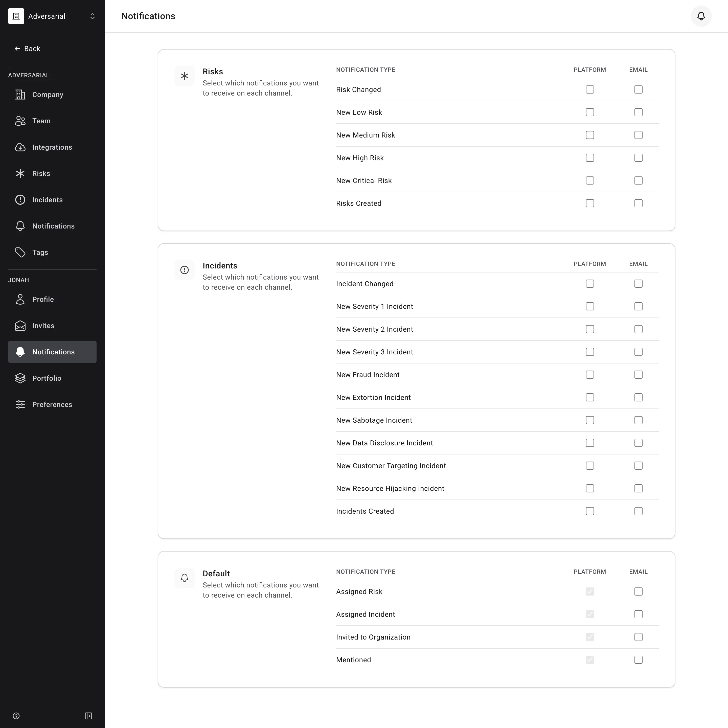Collapse the sidebar panel icon
The image size is (728, 728).
(88, 716)
